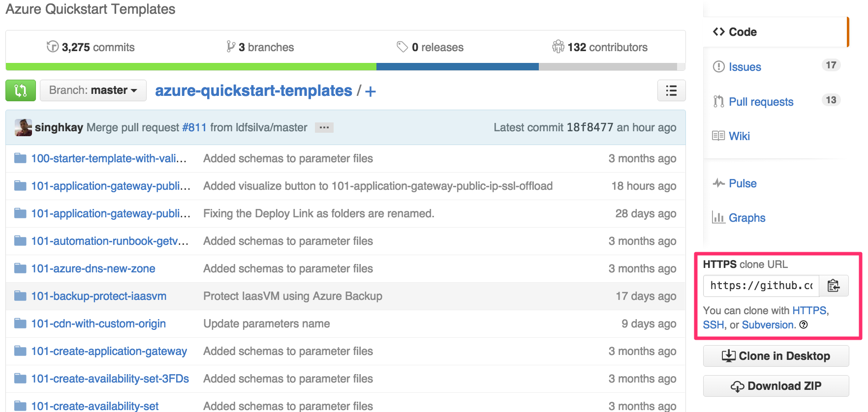The image size is (868, 412).
Task: Click folder icon for 101-automation-runbook row
Action: pyautogui.click(x=20, y=240)
